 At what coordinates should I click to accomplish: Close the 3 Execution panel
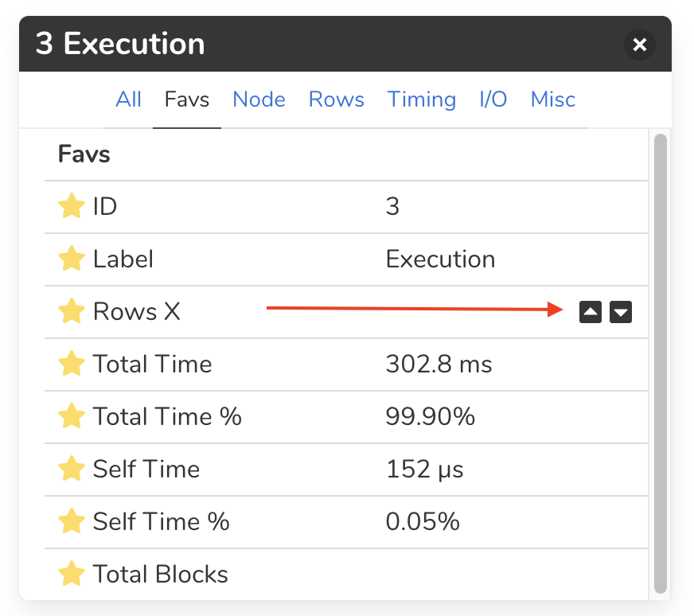point(640,45)
